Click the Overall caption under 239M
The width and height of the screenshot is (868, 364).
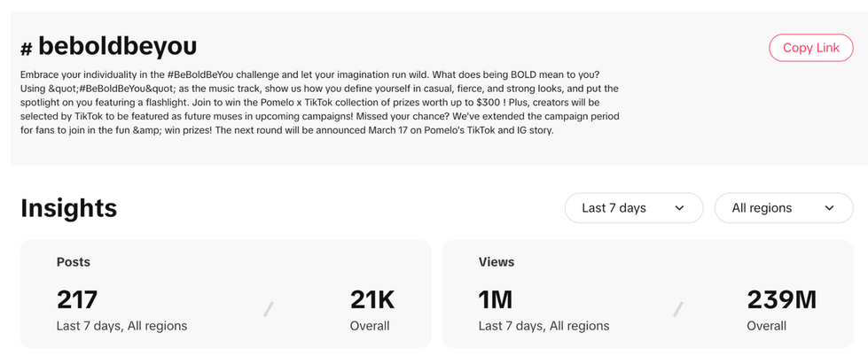point(766,326)
